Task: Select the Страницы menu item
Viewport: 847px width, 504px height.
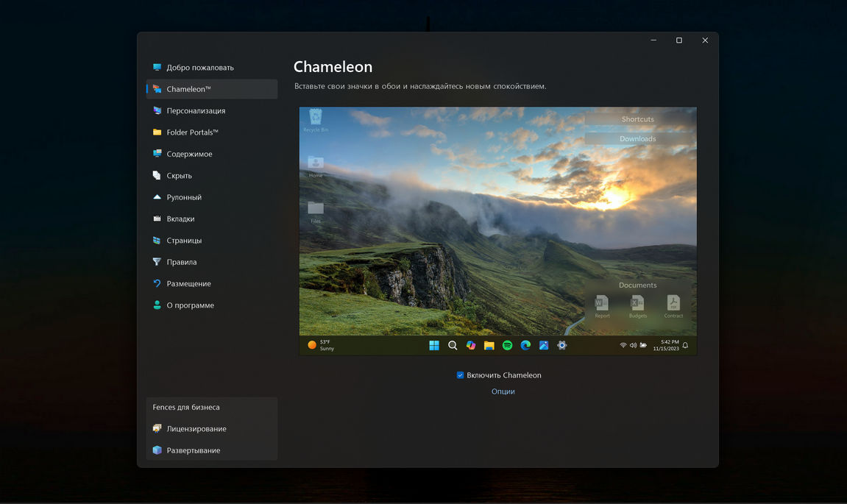Action: pyautogui.click(x=184, y=241)
